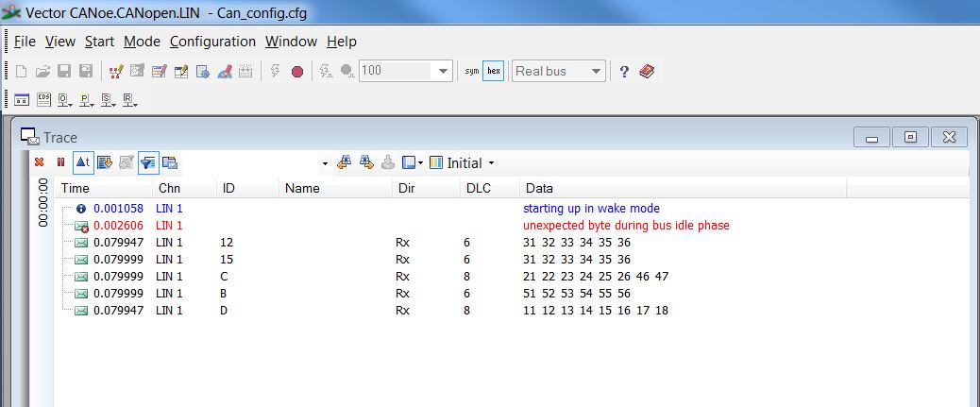Toggle delta time mode in Trace toolbar
980x407 pixels.
83,162
